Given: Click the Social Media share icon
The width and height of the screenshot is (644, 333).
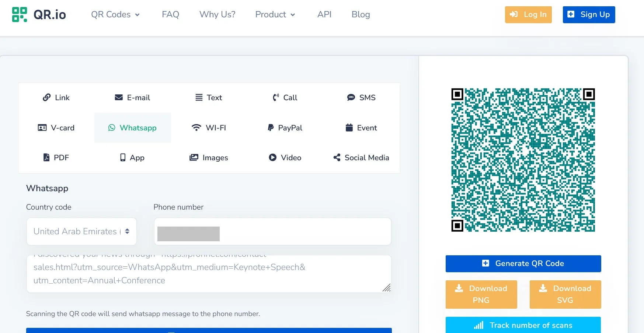Looking at the screenshot, I should tap(337, 158).
